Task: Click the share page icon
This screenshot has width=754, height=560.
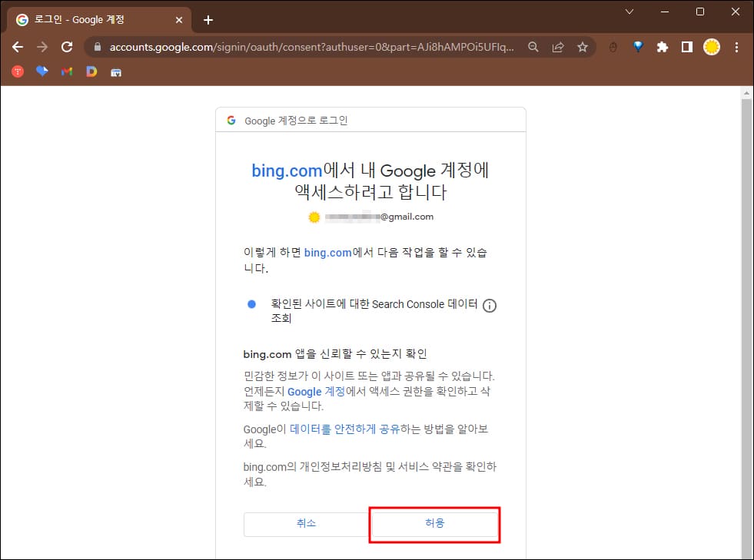Action: coord(558,47)
